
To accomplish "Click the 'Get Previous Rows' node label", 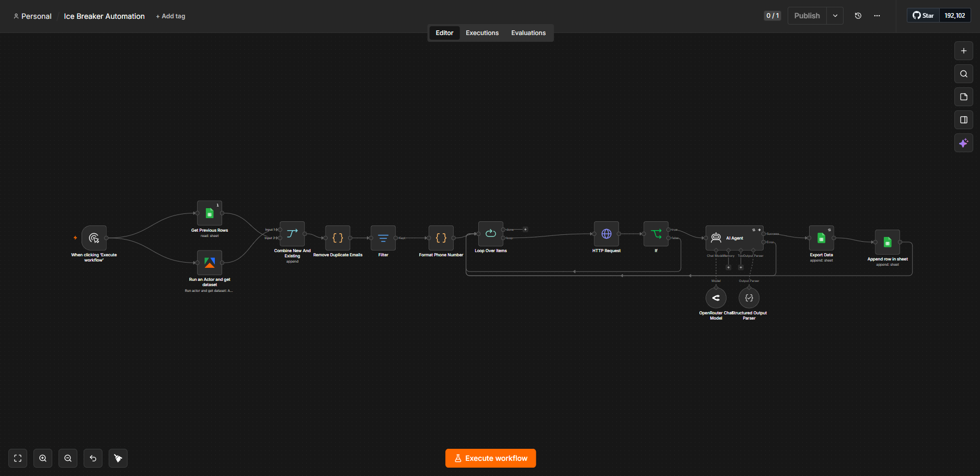I will coord(210,230).
